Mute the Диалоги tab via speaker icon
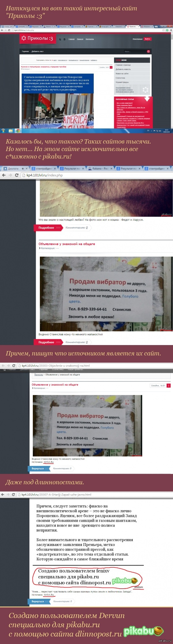The height and width of the screenshot is (644, 173). pyautogui.click(x=23, y=169)
